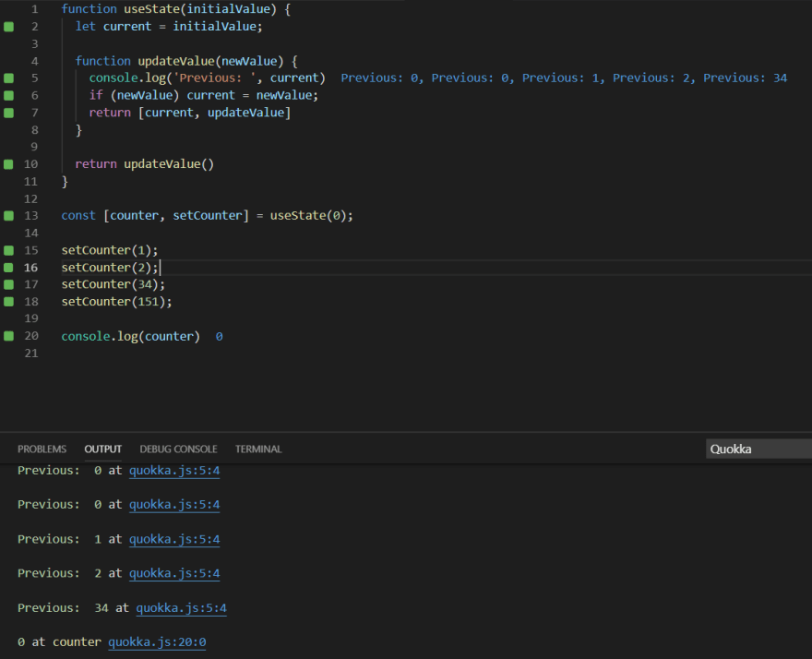The width and height of the screenshot is (812, 659).
Task: Open quokka.js:5:4 link after 'Previous: 1'
Action: pos(174,539)
